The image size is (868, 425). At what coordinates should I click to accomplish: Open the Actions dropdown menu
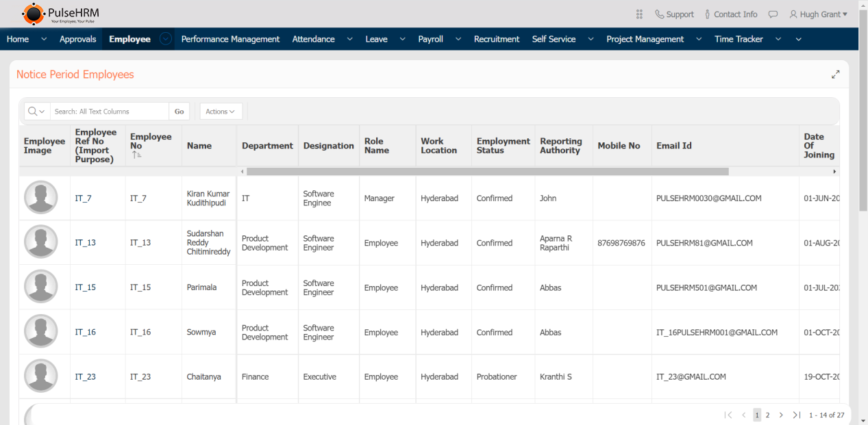[221, 112]
